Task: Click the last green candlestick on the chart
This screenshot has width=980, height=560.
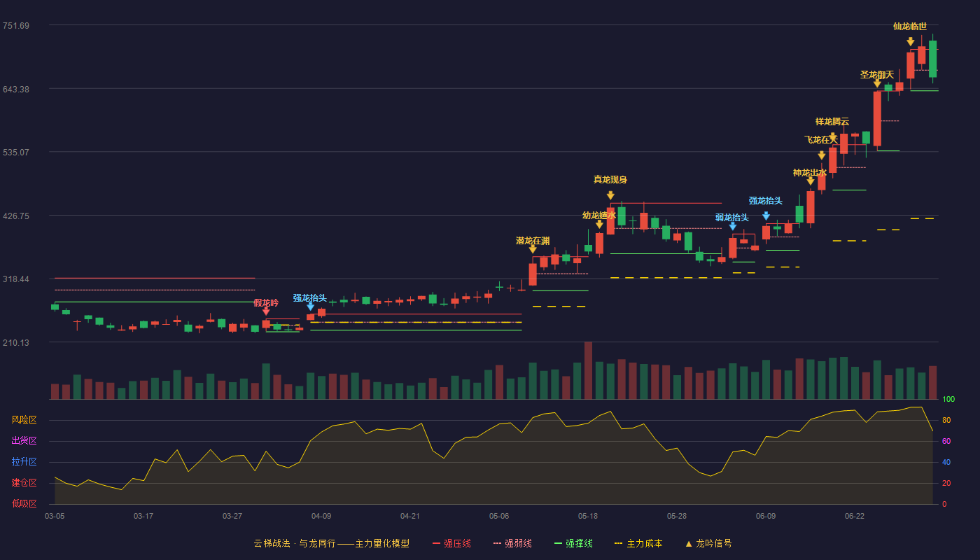Action: 932,59
